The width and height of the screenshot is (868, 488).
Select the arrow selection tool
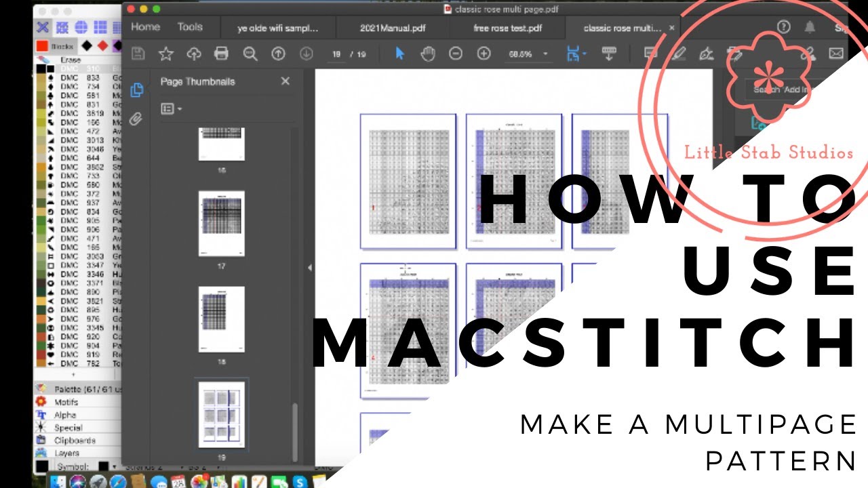tap(399, 54)
